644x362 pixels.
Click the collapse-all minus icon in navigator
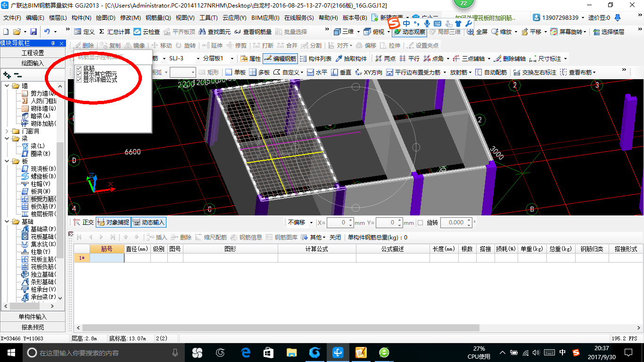[x=18, y=75]
